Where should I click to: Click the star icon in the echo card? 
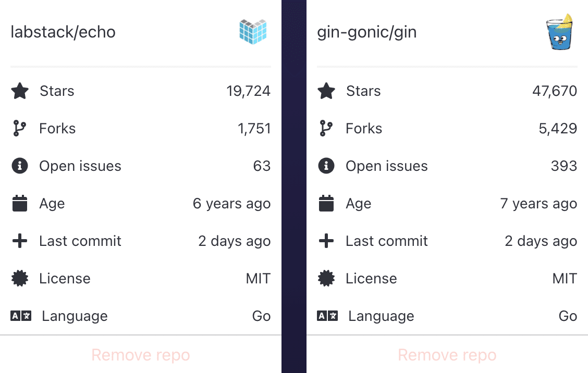click(x=20, y=91)
